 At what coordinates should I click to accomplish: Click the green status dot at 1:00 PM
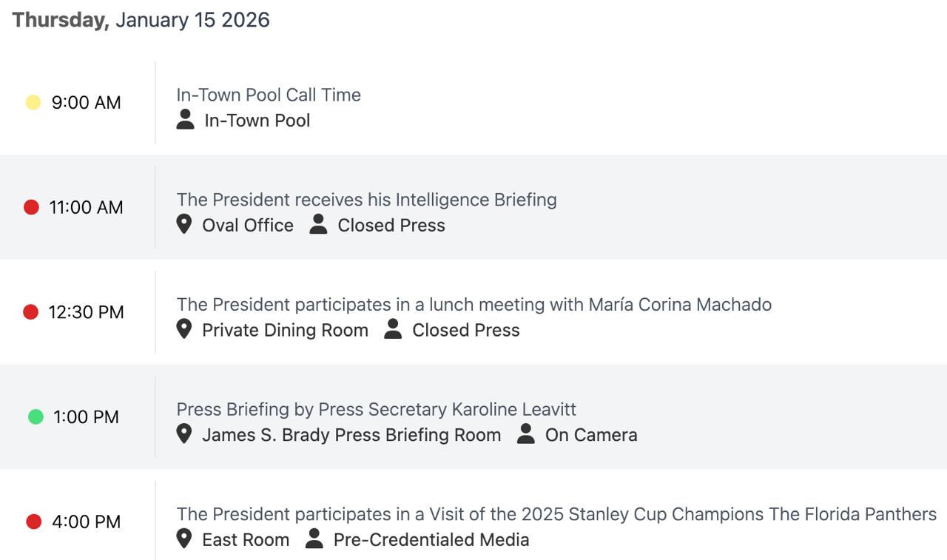point(36,416)
